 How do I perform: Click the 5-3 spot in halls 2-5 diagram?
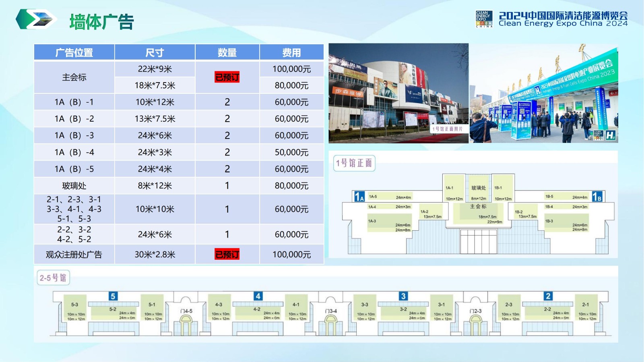tap(75, 308)
